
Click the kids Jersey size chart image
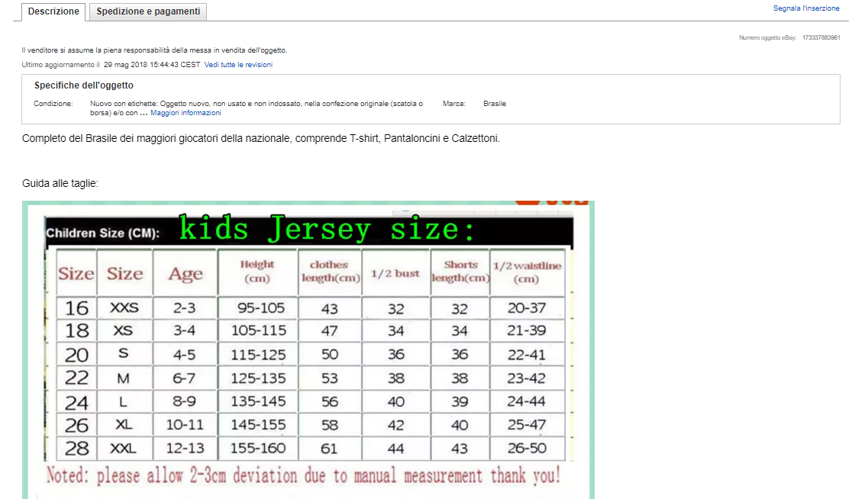point(308,349)
